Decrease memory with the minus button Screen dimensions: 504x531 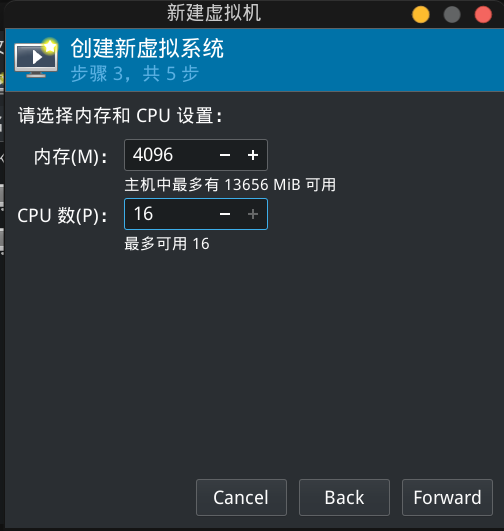coord(225,155)
